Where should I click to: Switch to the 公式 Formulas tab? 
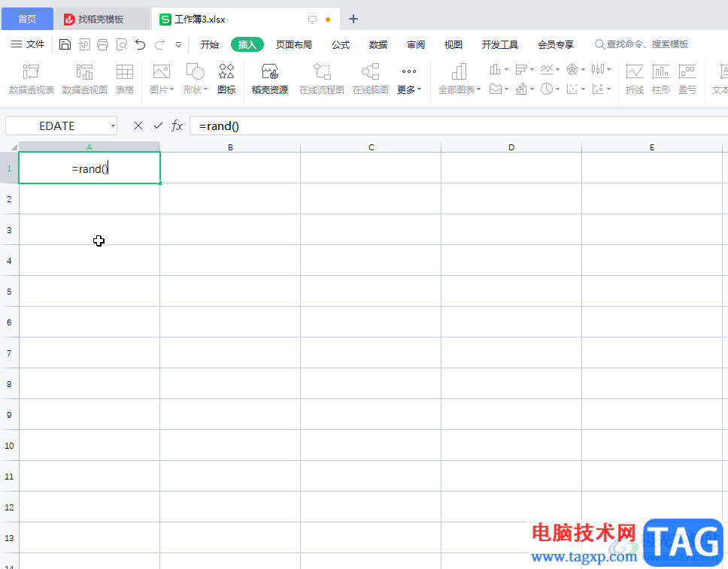point(341,44)
